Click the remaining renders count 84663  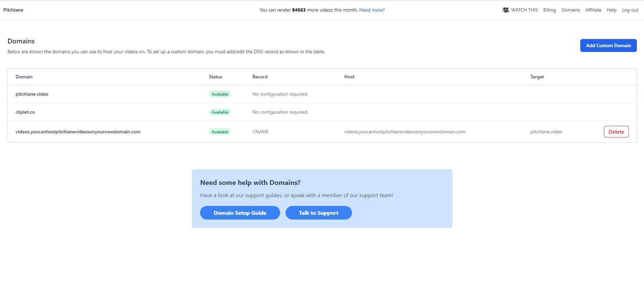pyautogui.click(x=299, y=10)
